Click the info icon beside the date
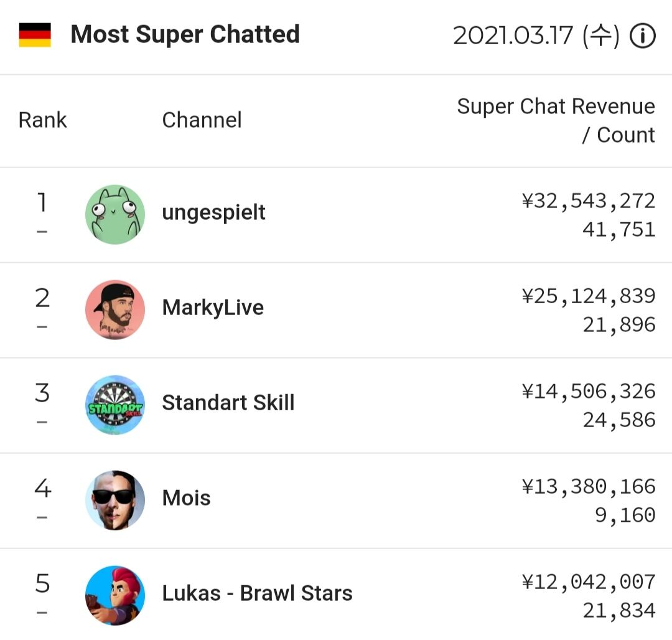Image resolution: width=672 pixels, height=640 pixels. pos(642,35)
